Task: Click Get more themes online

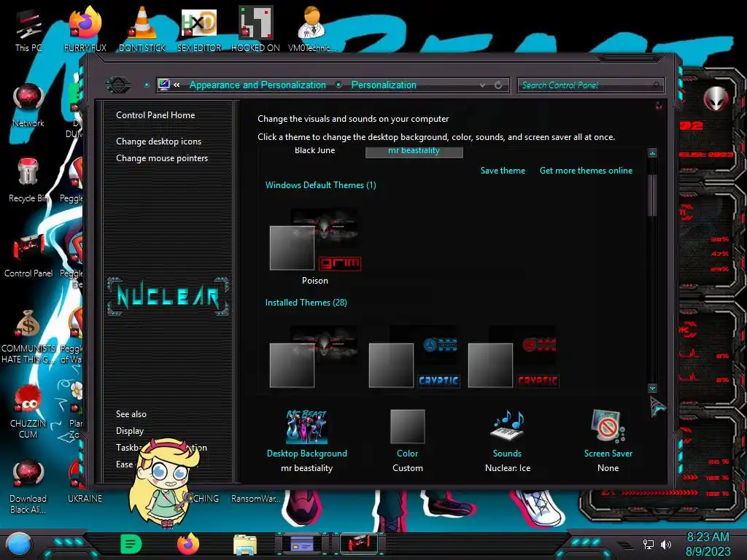Action: click(x=586, y=171)
